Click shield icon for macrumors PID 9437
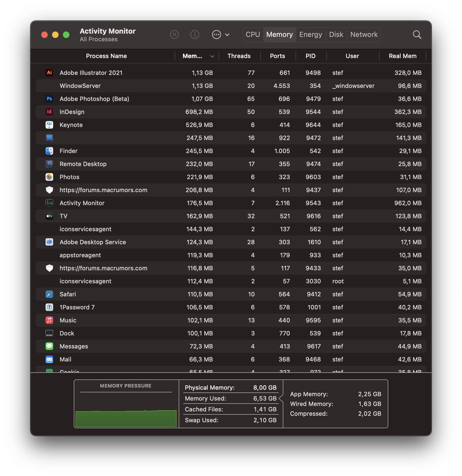 [x=49, y=190]
